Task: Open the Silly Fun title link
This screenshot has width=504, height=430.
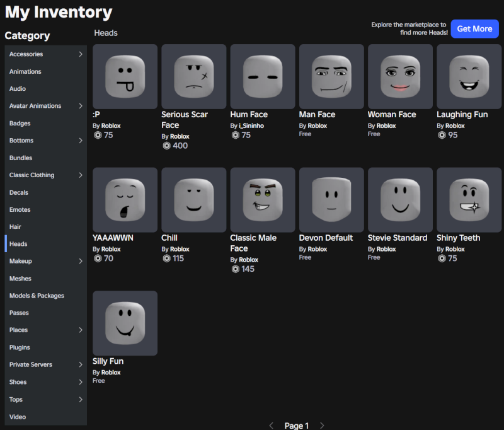Action: tap(108, 361)
